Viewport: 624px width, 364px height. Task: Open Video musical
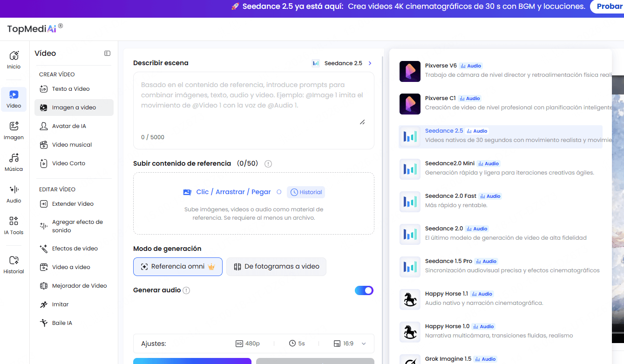74,145
